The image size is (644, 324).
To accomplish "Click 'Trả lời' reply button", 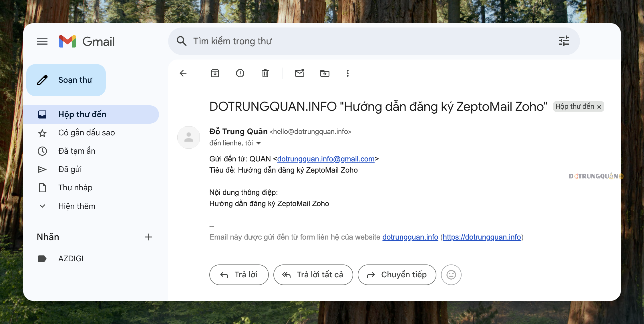I will tap(239, 275).
